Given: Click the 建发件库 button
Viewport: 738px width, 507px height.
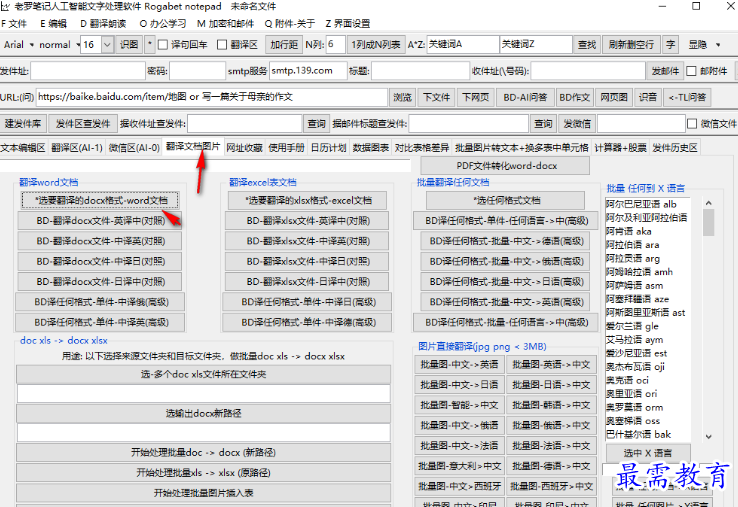Looking at the screenshot, I should pos(23,124).
